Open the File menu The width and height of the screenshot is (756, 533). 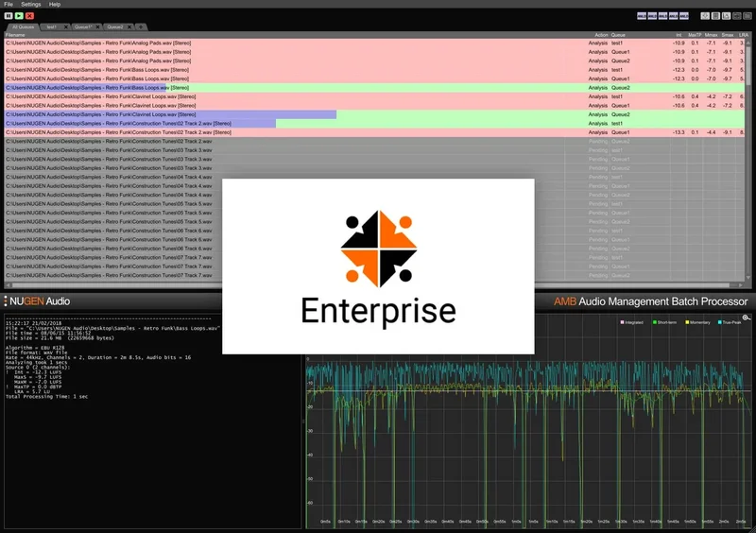click(9, 5)
